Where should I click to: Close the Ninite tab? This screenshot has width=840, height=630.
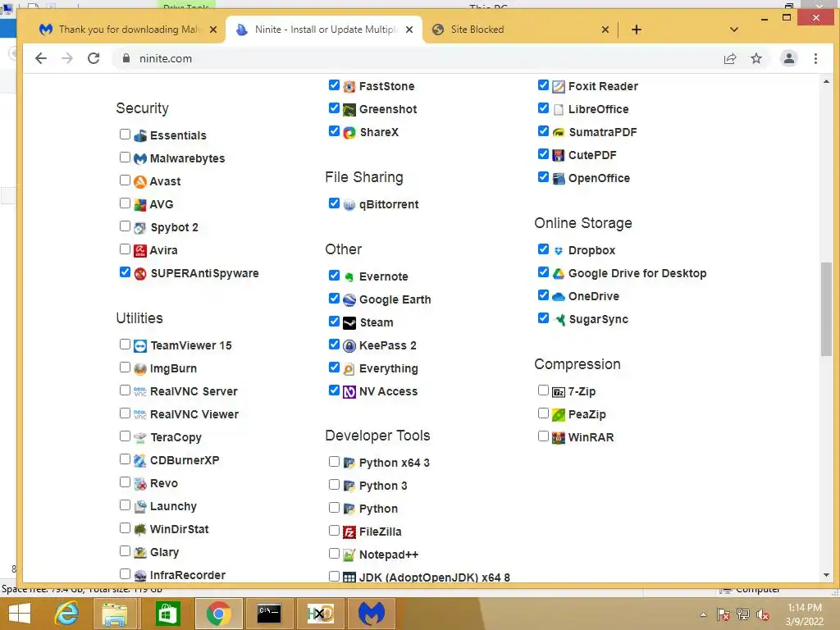[x=409, y=30]
